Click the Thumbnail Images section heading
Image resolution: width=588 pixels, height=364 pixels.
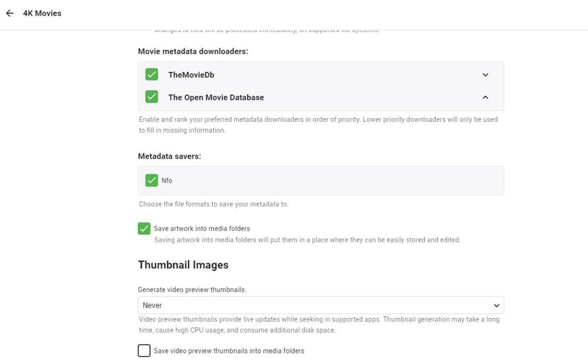click(x=183, y=265)
